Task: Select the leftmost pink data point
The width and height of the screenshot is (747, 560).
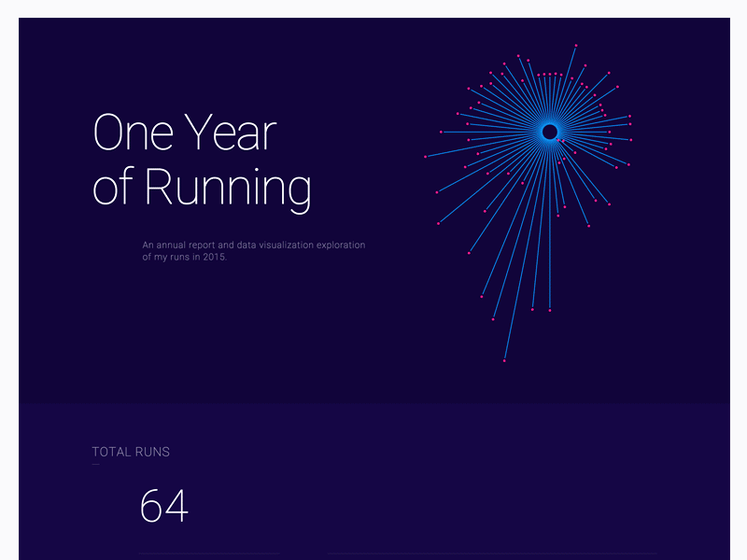Action: 426,157
